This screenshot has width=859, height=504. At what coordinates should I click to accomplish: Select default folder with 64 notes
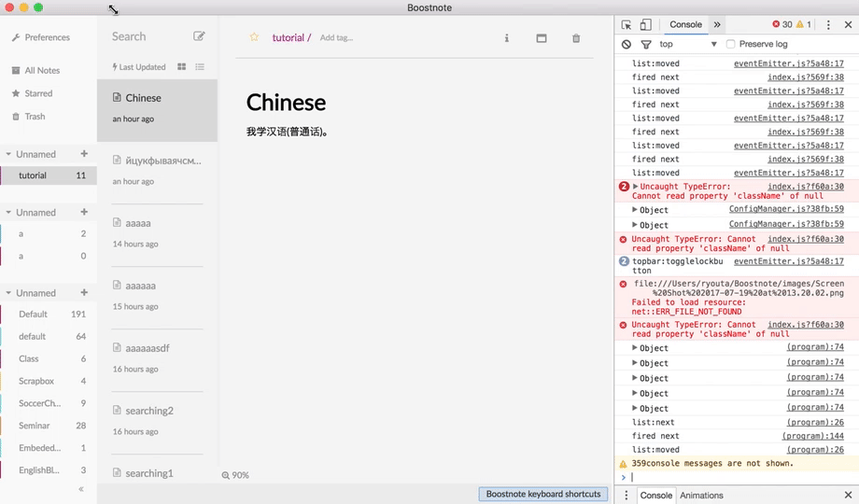pos(49,336)
